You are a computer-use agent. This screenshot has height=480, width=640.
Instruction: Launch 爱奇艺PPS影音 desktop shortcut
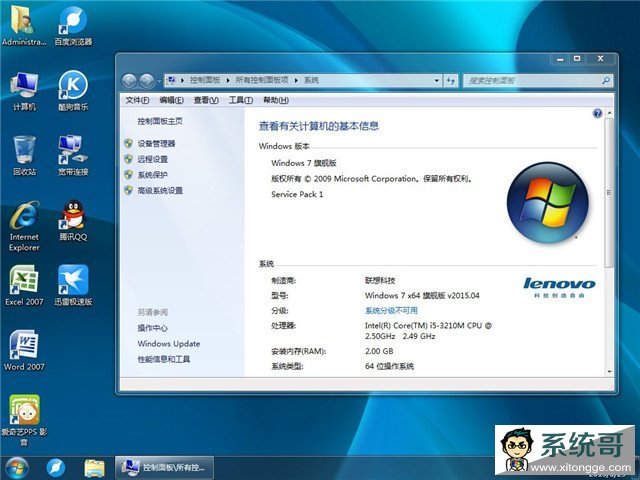24,420
